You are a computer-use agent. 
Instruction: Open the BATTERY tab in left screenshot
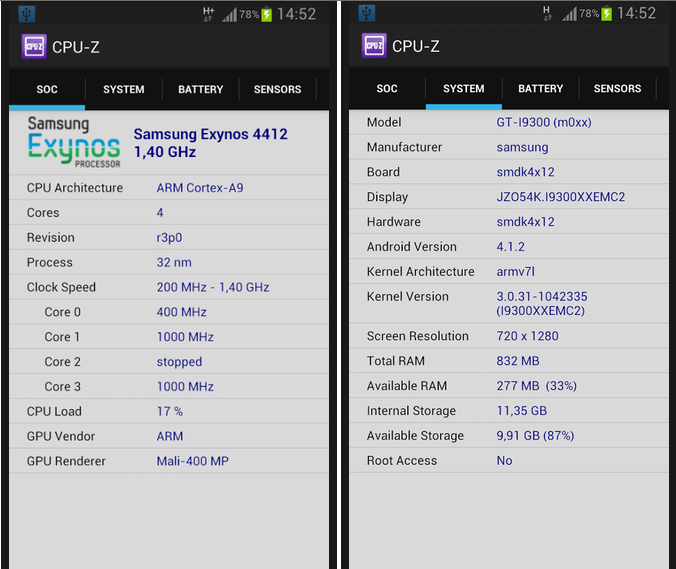(x=200, y=89)
